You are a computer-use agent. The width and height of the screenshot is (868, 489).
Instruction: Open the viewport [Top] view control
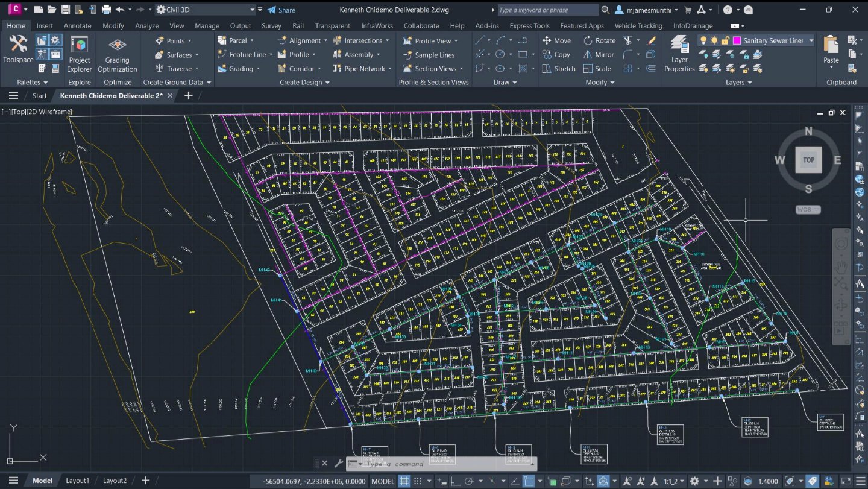click(x=18, y=112)
